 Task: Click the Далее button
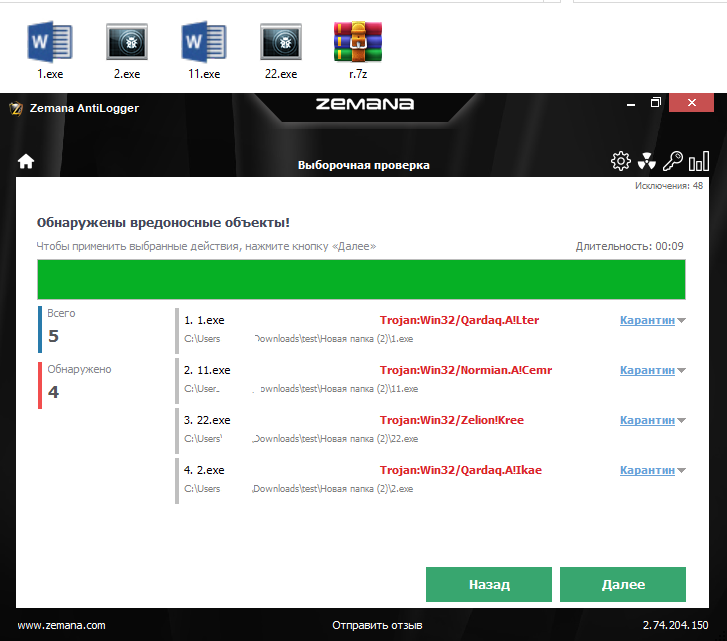(x=623, y=584)
